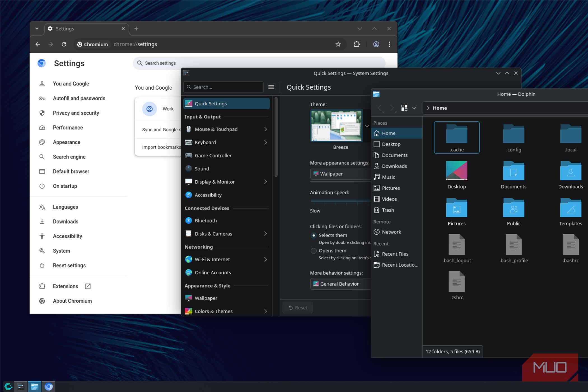Select the .bashrc file in Dolphin
588x392 pixels.
click(x=571, y=249)
